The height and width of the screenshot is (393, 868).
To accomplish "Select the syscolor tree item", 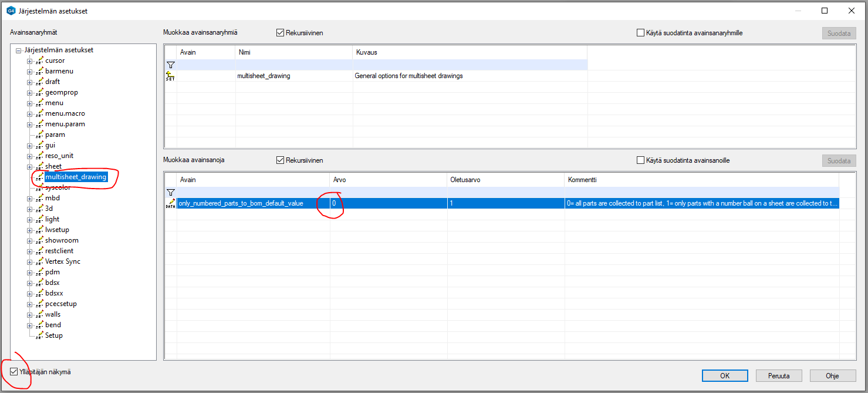I will 58,187.
